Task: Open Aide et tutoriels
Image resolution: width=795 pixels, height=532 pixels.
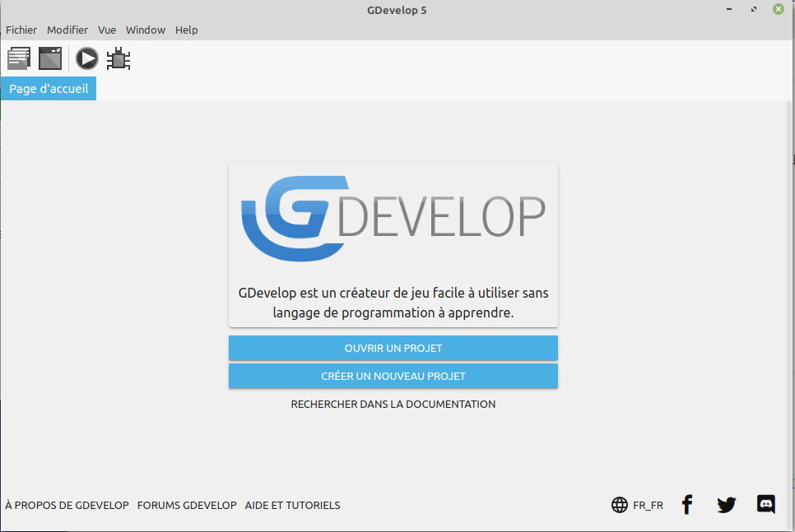Action: (x=292, y=505)
